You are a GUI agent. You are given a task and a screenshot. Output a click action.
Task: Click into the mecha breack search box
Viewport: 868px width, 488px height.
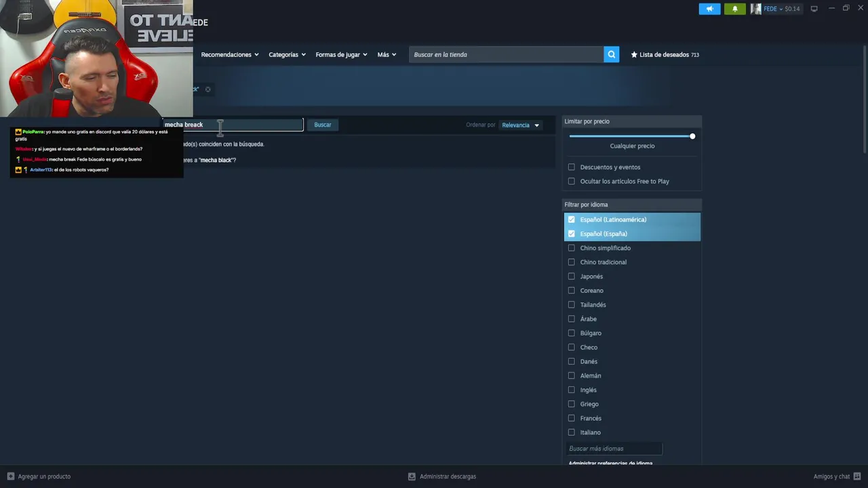pos(232,125)
